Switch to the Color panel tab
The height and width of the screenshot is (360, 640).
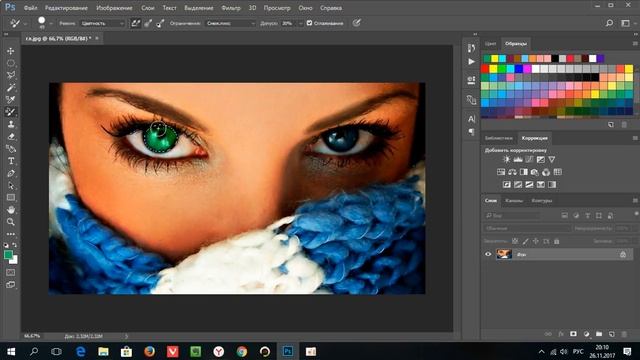click(x=490, y=43)
